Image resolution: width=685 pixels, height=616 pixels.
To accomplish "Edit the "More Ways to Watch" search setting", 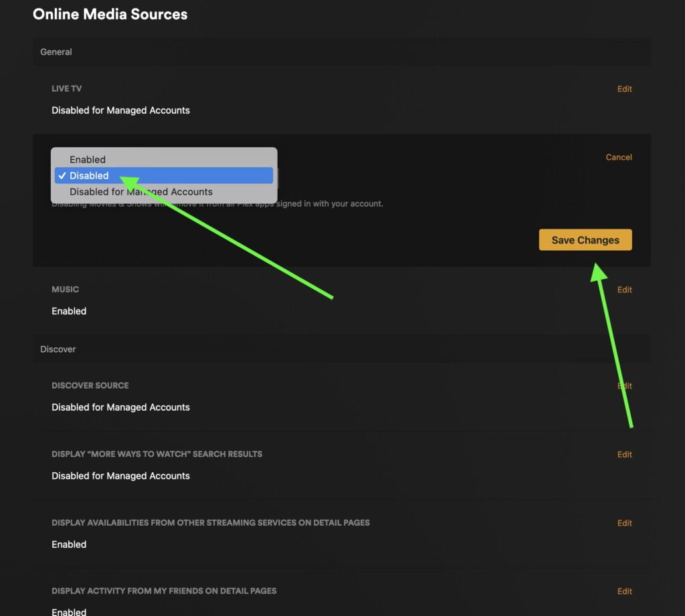I will pos(624,454).
